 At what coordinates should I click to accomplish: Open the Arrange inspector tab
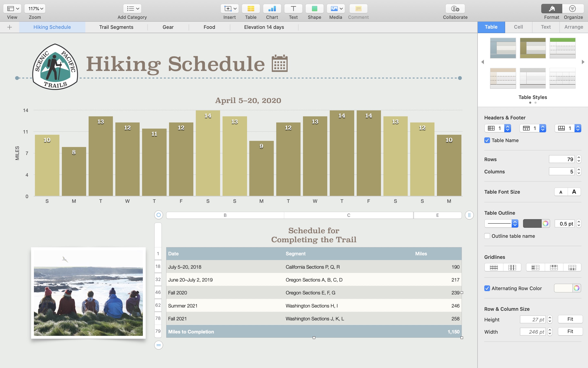coord(574,27)
